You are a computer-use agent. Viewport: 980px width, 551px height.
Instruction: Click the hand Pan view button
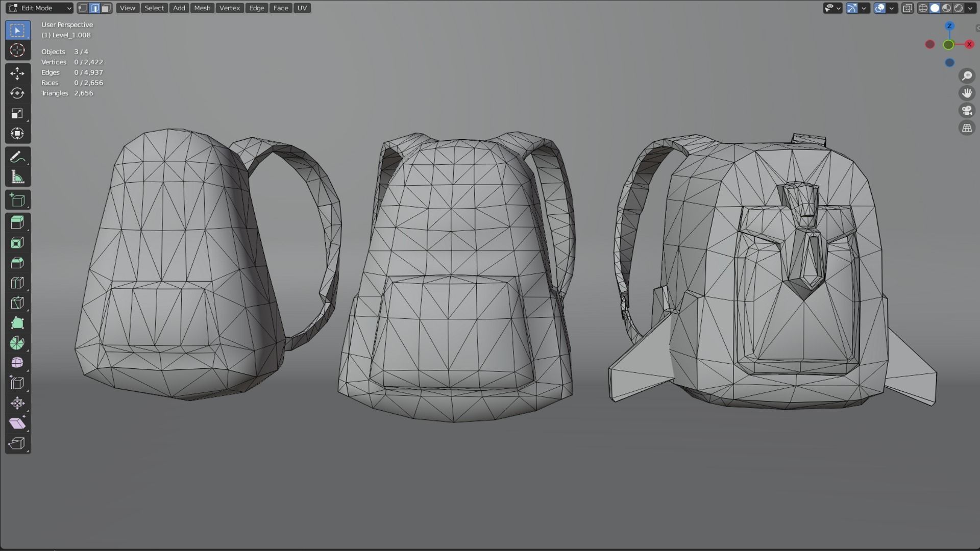[967, 93]
